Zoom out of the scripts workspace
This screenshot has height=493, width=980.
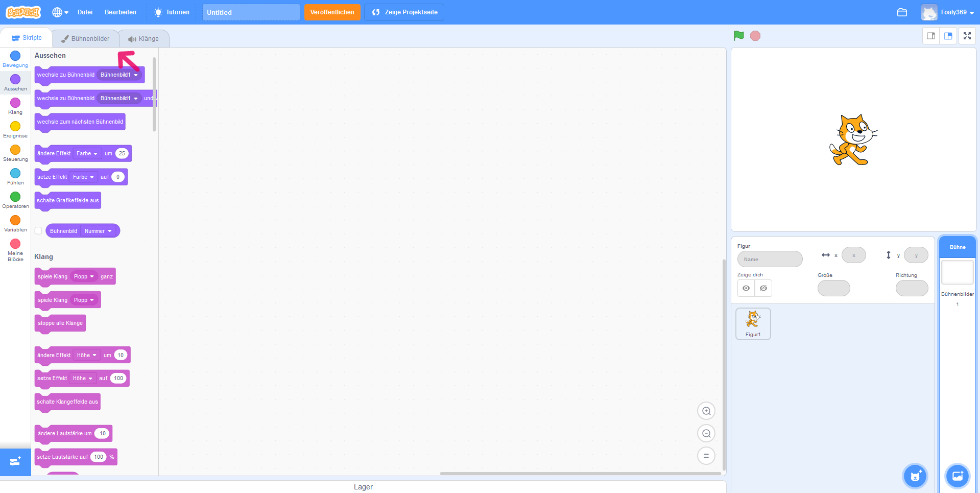[706, 434]
